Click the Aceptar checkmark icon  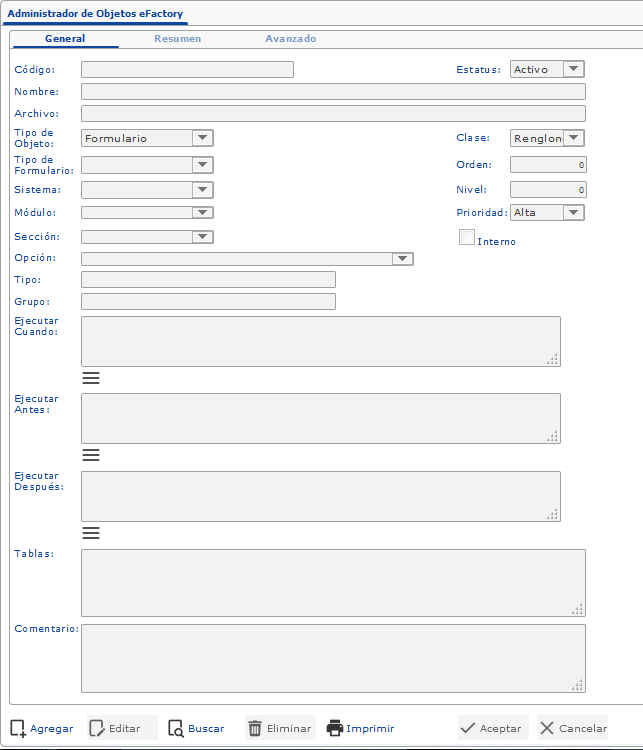tap(467, 728)
